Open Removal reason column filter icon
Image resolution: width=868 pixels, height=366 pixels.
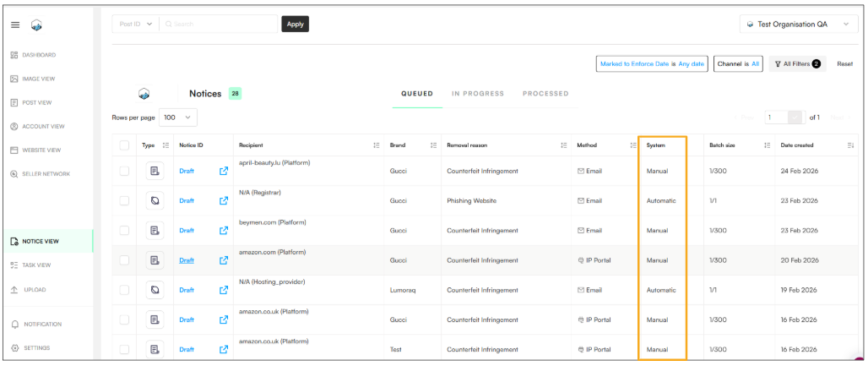[563, 145]
